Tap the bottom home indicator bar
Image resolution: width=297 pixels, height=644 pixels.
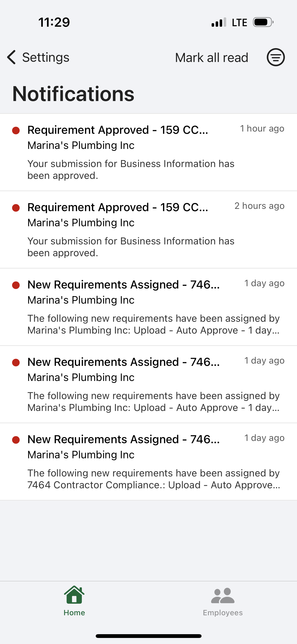tap(148, 636)
